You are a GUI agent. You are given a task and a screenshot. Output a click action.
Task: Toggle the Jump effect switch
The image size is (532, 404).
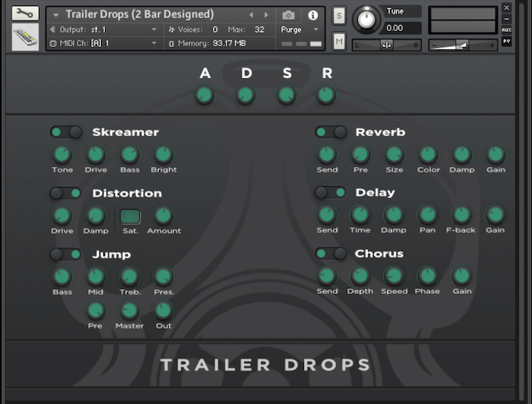pos(66,254)
